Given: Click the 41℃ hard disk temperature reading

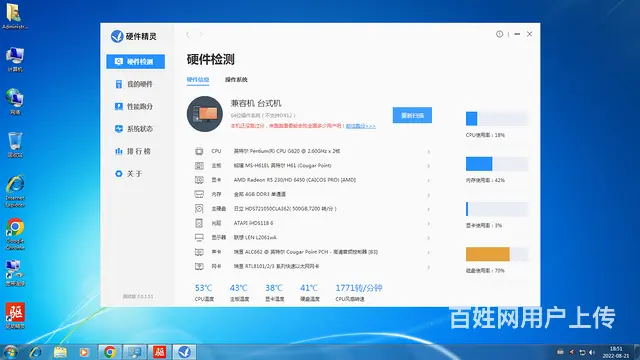Looking at the screenshot, I should (x=309, y=288).
